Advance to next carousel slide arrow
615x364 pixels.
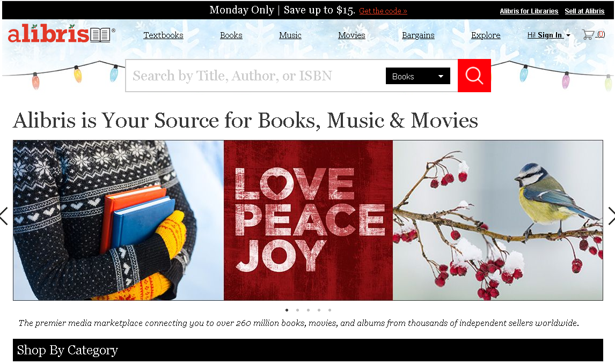pos(611,216)
